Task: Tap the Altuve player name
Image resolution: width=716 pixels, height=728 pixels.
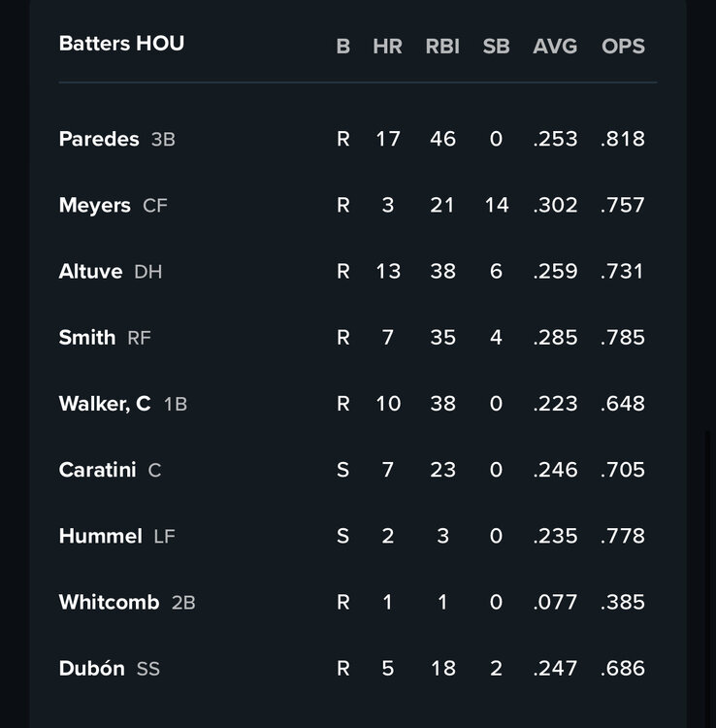Action: (90, 271)
